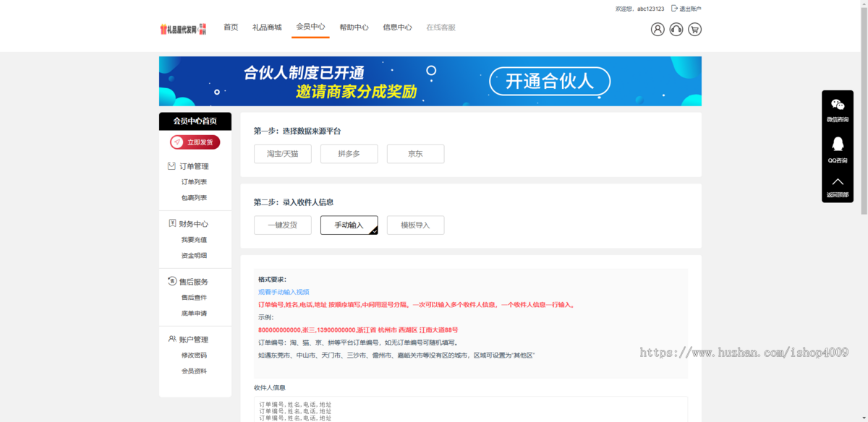Click the logout icon next to 退出账户
Viewport: 868px width, 422px height.
coord(675,9)
